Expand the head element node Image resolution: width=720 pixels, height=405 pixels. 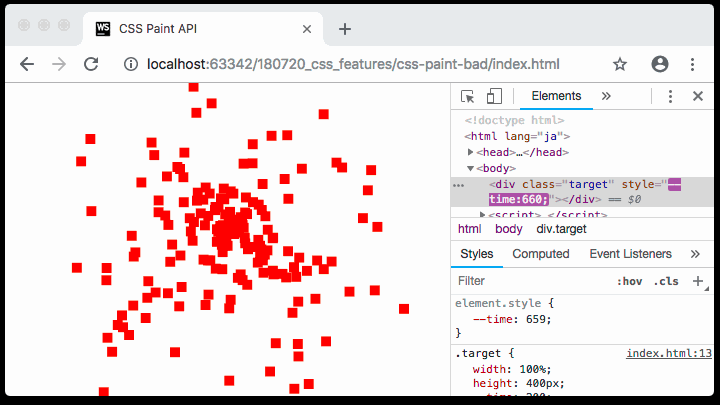pyautogui.click(x=471, y=152)
